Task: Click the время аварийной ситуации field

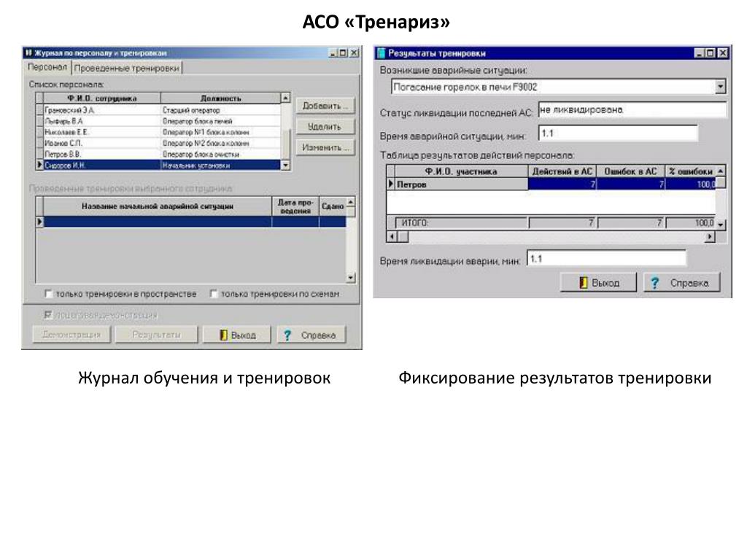Action: pyautogui.click(x=618, y=133)
